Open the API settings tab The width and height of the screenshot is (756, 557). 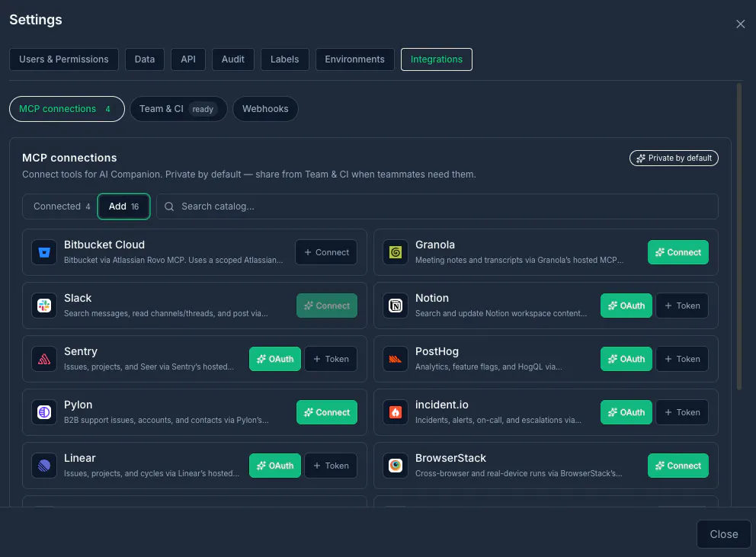point(188,59)
